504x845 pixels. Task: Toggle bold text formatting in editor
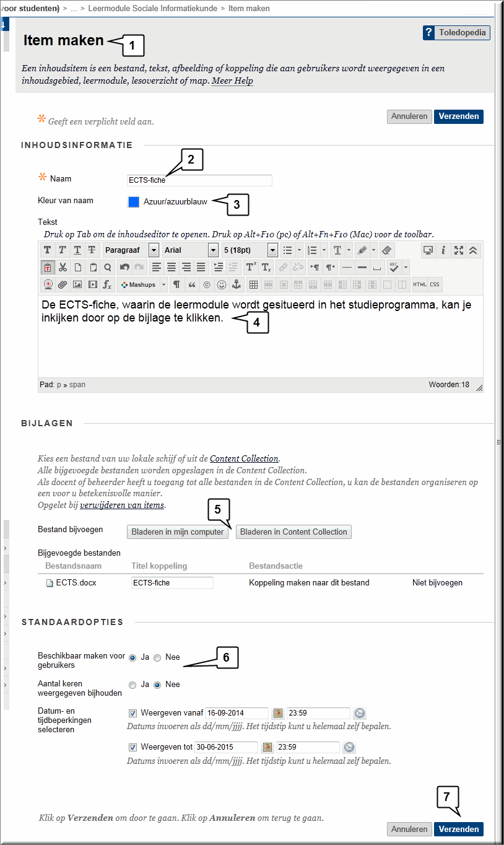point(48,250)
